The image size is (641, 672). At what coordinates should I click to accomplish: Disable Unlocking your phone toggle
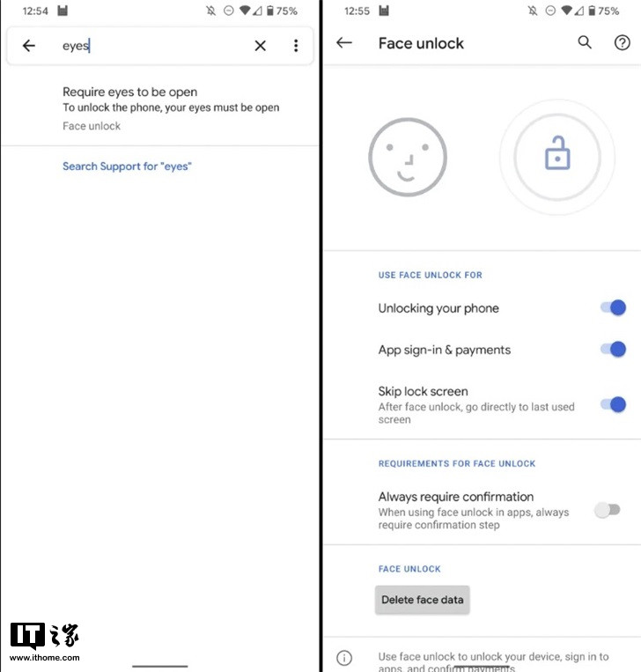[613, 307]
